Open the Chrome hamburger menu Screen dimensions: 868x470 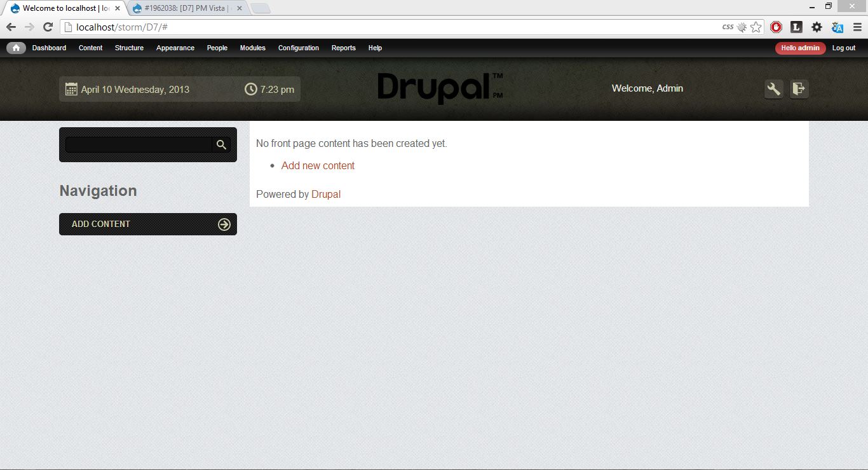[857, 27]
